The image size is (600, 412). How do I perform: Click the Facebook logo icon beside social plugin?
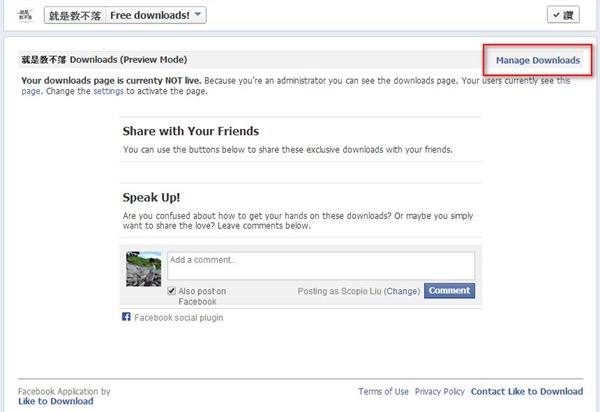click(x=126, y=317)
